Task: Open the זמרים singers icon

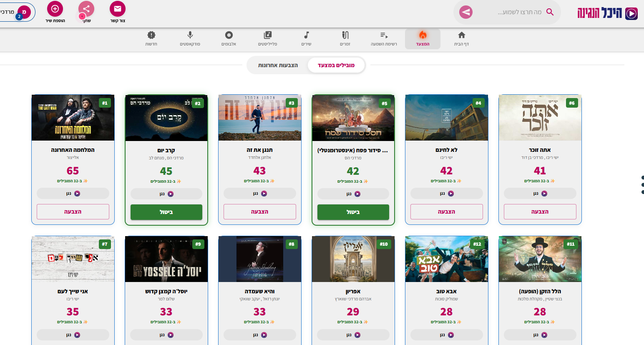Action: tap(345, 35)
